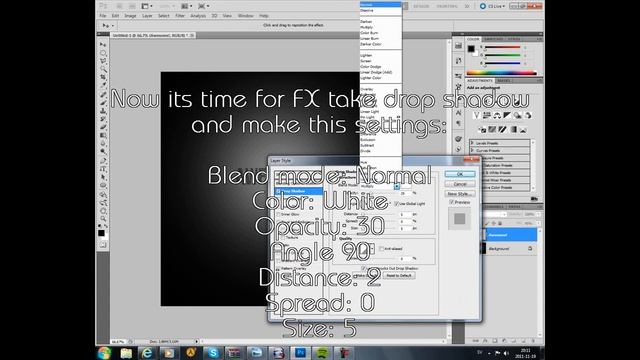Switch to the Masks tab
This screenshot has width=640, height=360.
point(503,81)
